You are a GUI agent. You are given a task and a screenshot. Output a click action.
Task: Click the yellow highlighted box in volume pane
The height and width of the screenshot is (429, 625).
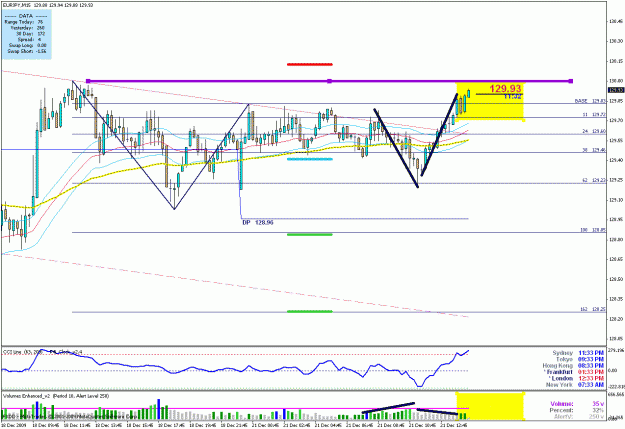(x=490, y=406)
